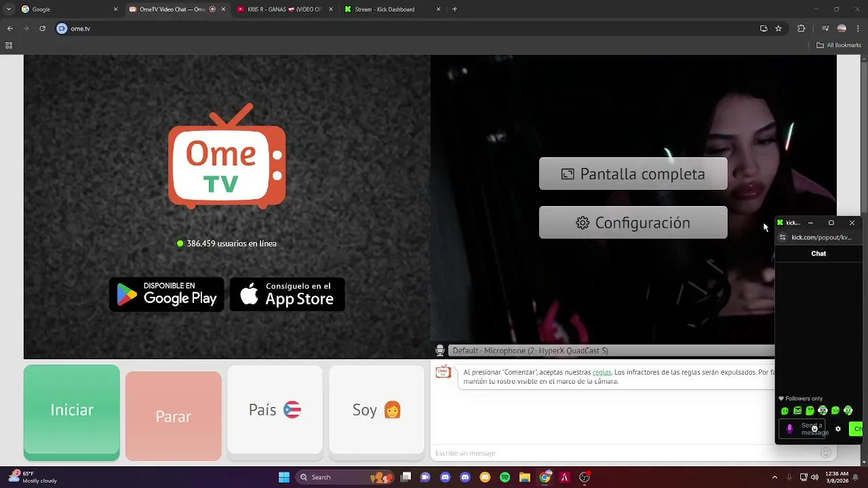
Task: Open a new browser tab
Action: coord(454,9)
